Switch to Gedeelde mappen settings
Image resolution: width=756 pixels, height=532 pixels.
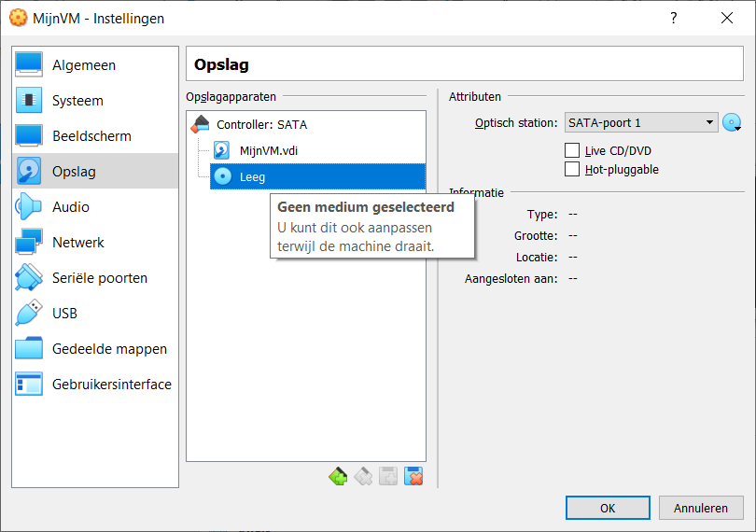click(x=109, y=349)
